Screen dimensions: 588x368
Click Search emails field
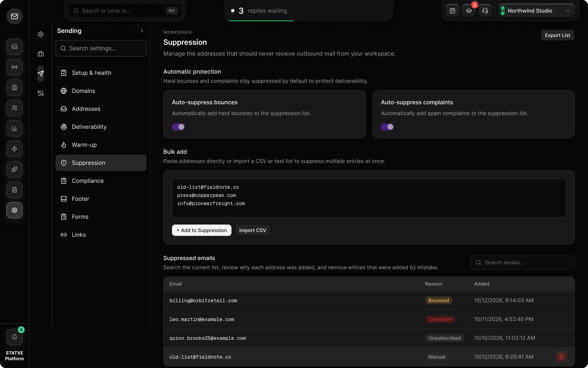[x=522, y=262]
